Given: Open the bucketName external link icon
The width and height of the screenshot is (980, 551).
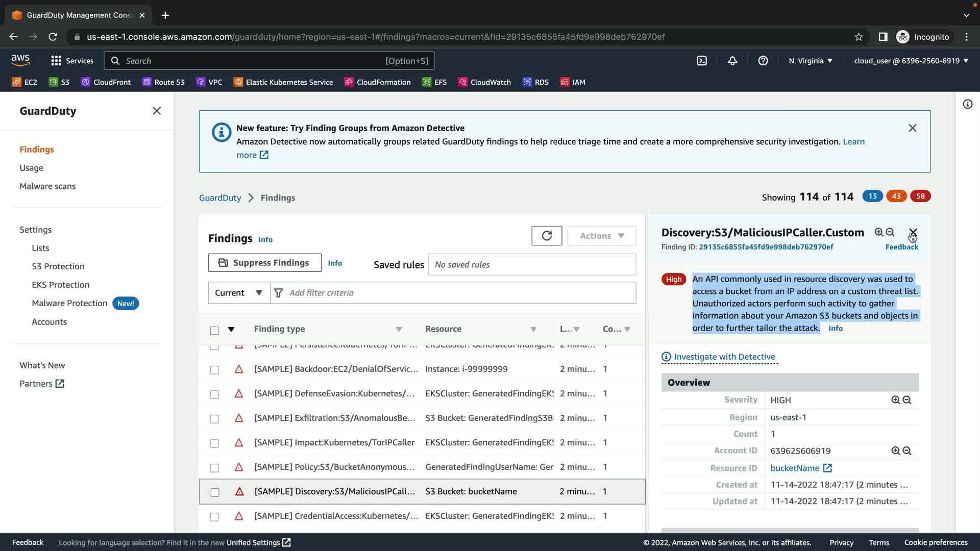Looking at the screenshot, I should (x=827, y=468).
